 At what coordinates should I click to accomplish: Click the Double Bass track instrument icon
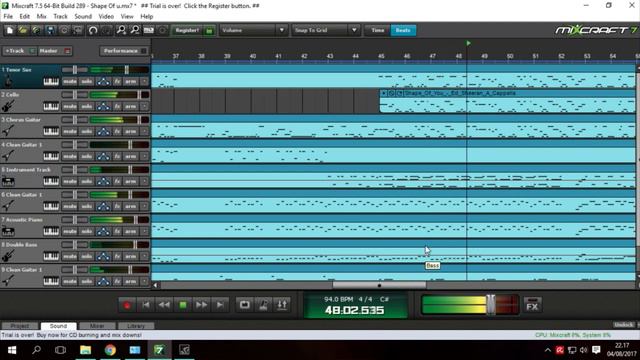(x=8, y=256)
